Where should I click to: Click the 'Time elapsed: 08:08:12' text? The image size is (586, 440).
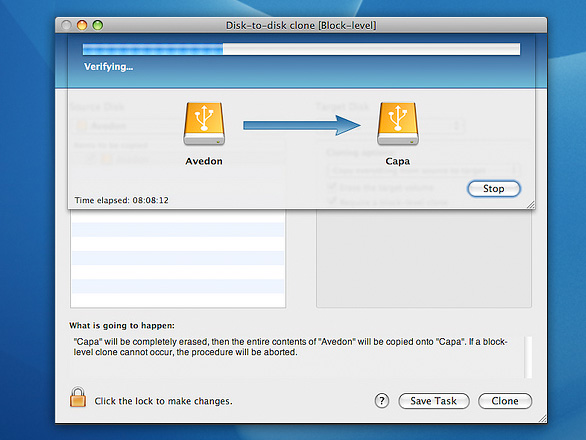pos(121,200)
